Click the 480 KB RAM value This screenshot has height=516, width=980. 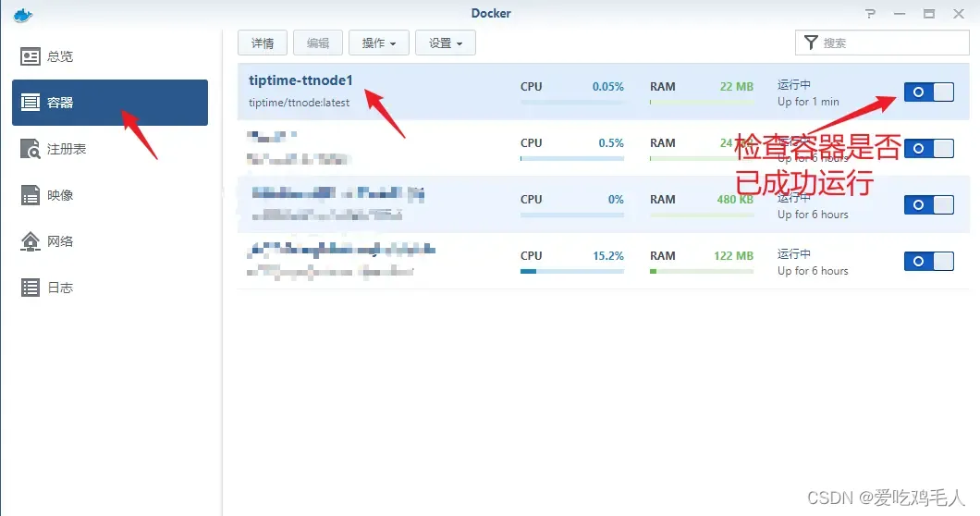point(735,200)
